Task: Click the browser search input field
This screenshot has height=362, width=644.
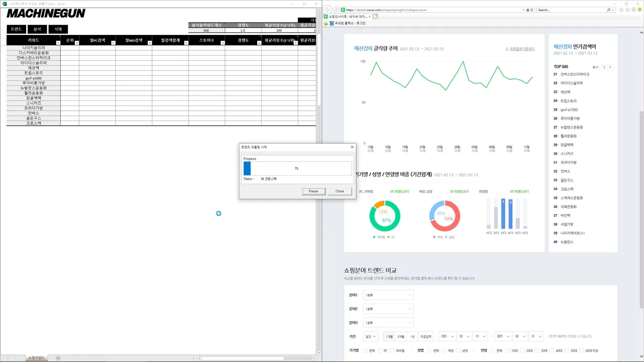Action: coord(571,10)
